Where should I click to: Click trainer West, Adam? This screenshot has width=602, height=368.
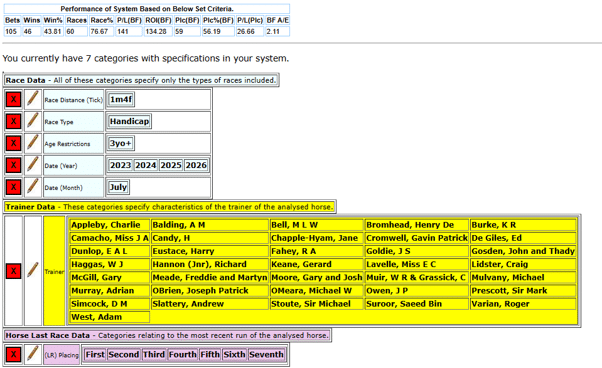pyautogui.click(x=109, y=317)
